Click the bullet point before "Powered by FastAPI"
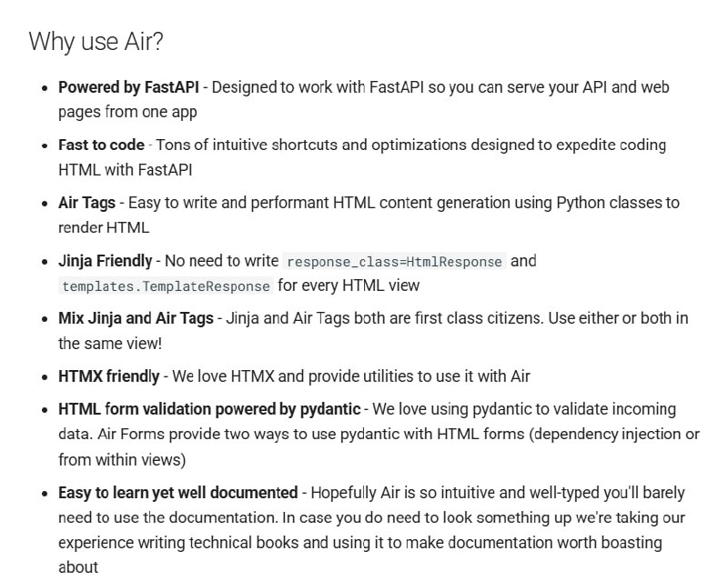 point(45,88)
